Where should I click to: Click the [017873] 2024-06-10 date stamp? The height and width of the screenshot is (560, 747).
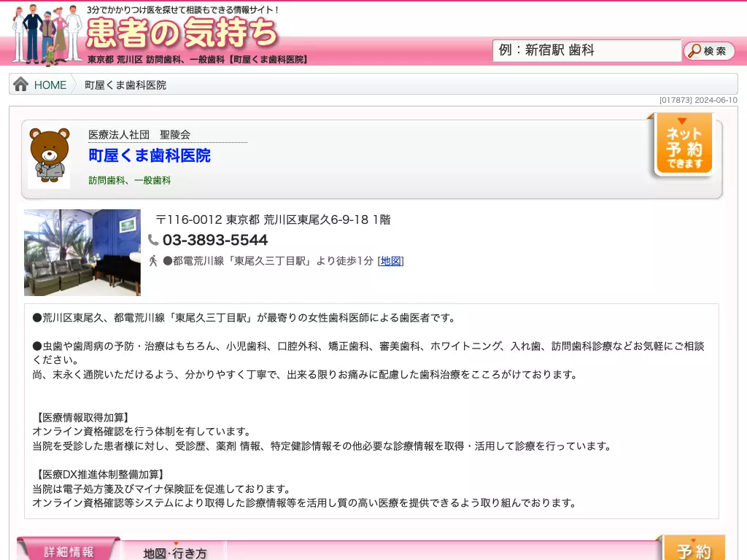698,100
